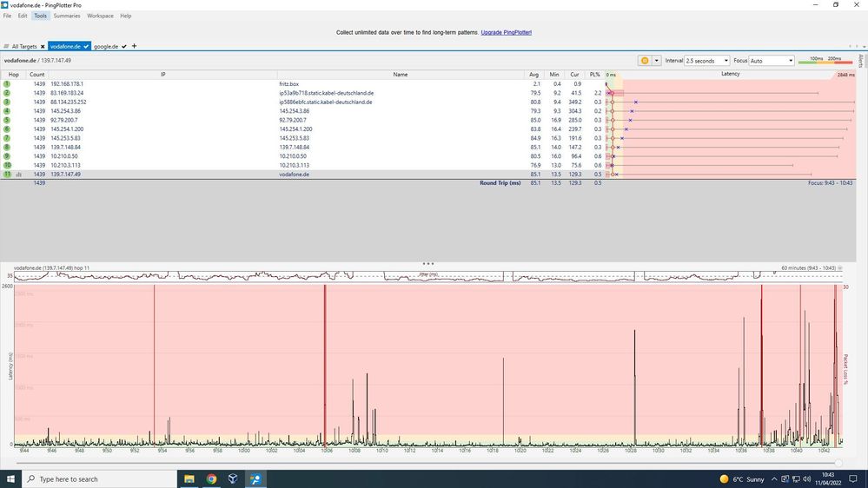Toggle the graph icon on hop 11
The width and height of the screenshot is (868, 488).
pyautogui.click(x=19, y=175)
